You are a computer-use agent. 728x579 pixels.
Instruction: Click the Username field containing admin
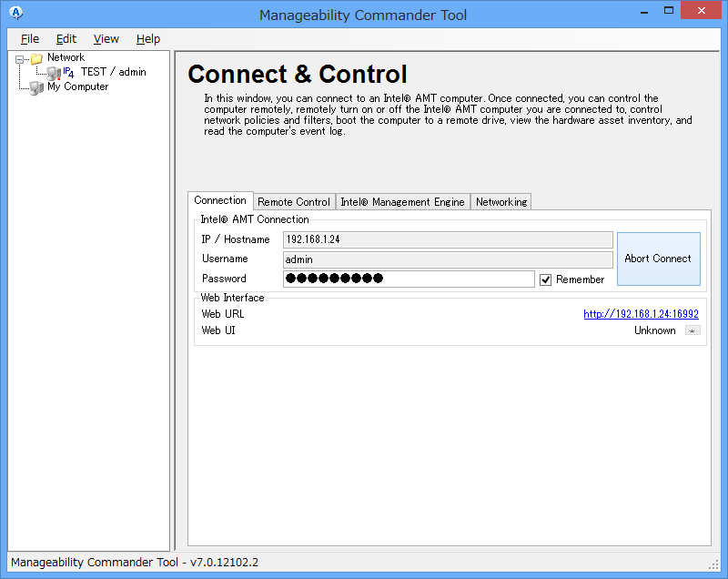(448, 259)
